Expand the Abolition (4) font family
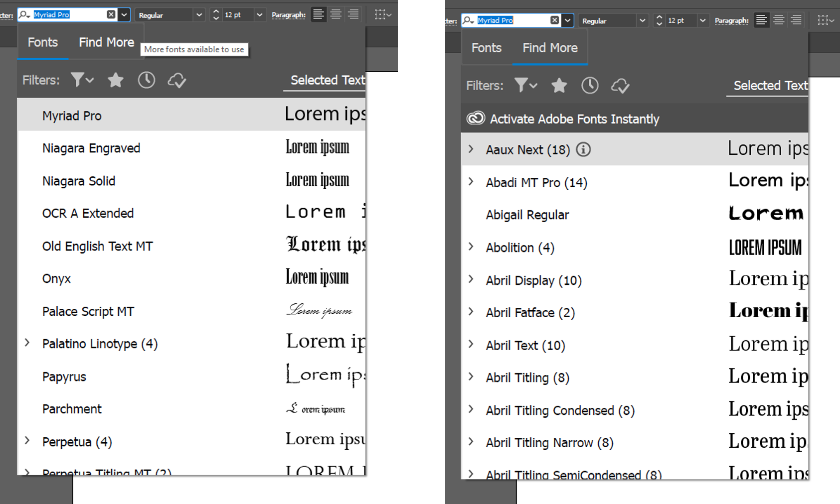This screenshot has width=840, height=504. (x=471, y=246)
